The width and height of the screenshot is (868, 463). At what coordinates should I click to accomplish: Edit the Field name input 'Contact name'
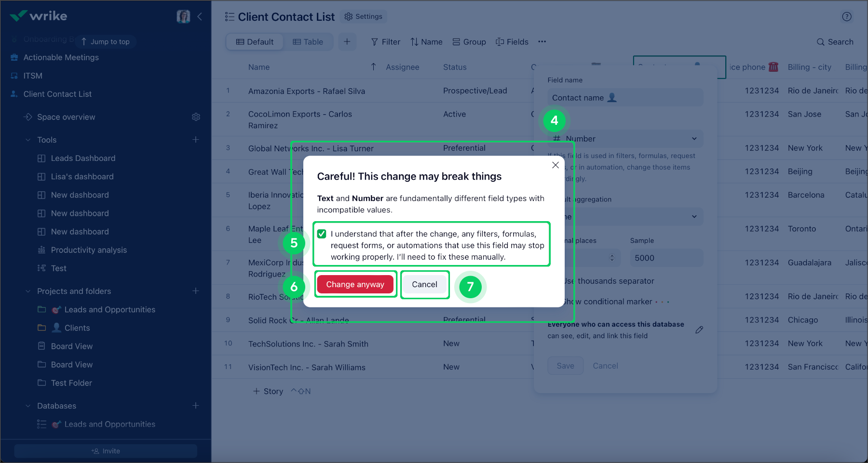coord(625,98)
